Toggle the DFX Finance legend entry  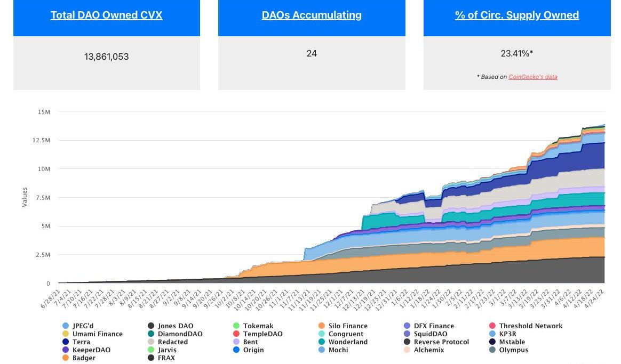pyautogui.click(x=429, y=326)
